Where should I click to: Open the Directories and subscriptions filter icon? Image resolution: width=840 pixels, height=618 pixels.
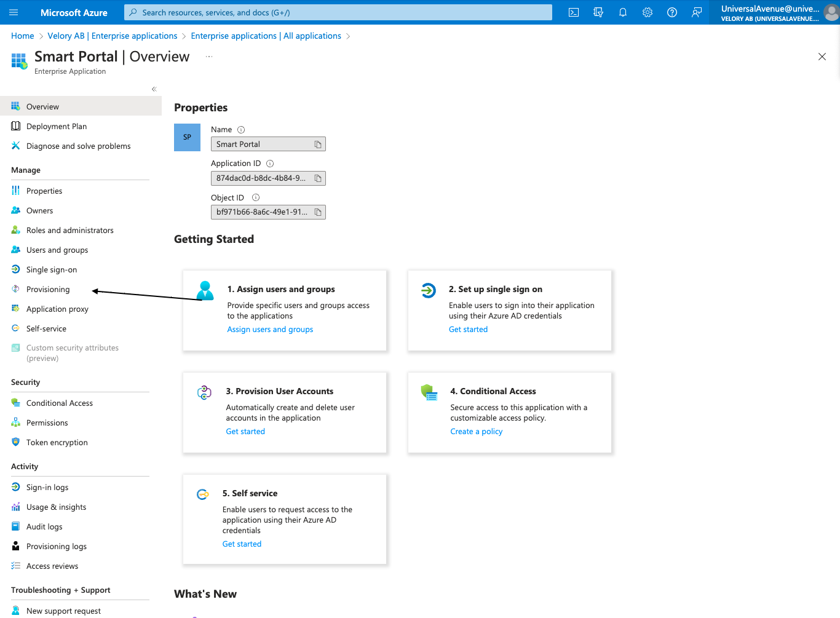click(598, 12)
